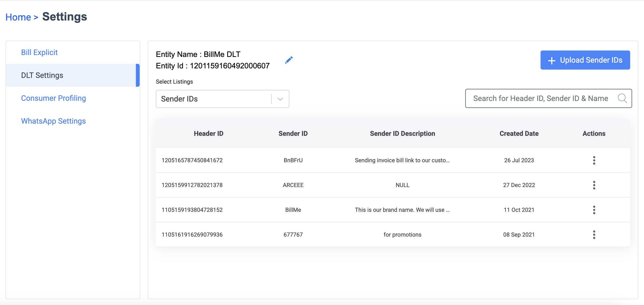Viewport: 644px width, 305px height.
Task: Click the Sender ID column header
Action: (293, 133)
